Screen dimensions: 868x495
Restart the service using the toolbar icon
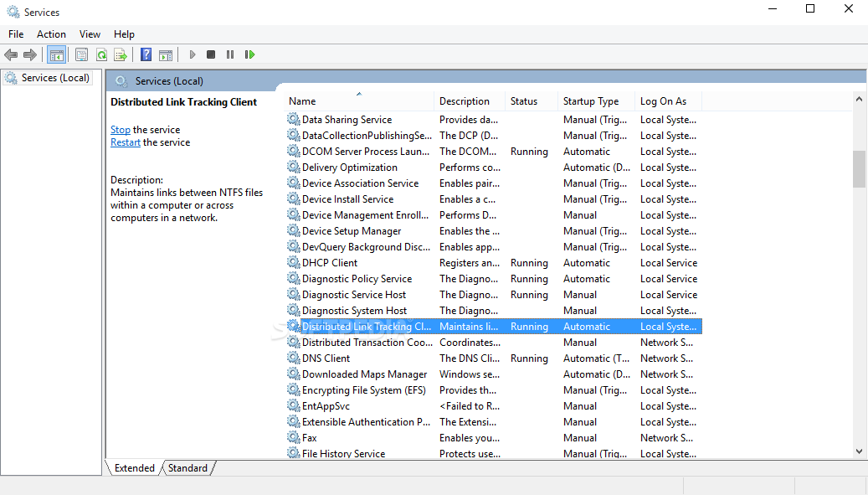(249, 54)
